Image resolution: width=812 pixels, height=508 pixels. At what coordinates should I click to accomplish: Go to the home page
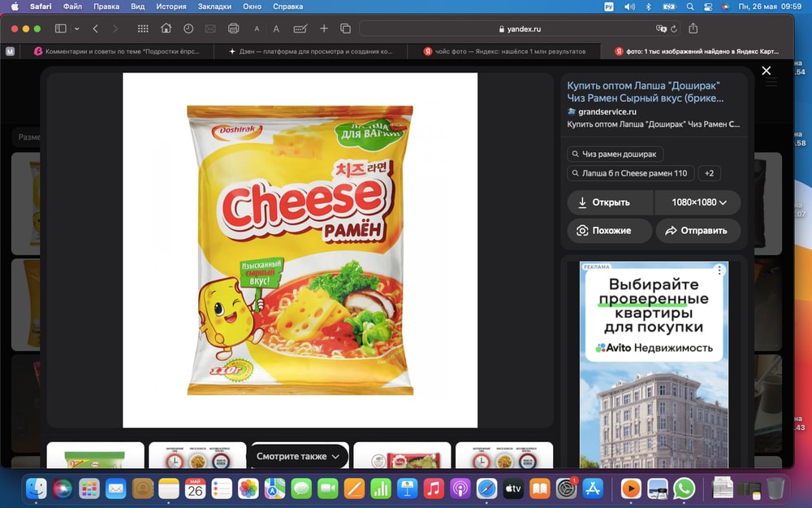(x=166, y=28)
